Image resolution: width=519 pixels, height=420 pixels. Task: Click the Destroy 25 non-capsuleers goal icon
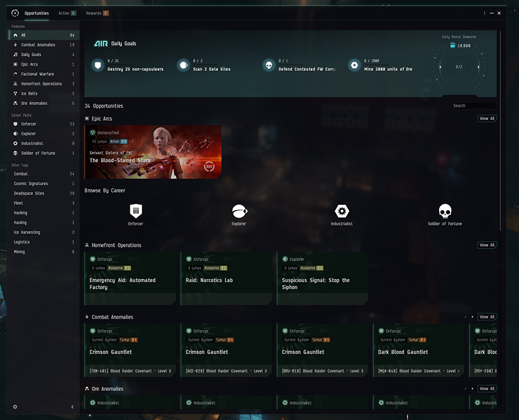pos(97,66)
